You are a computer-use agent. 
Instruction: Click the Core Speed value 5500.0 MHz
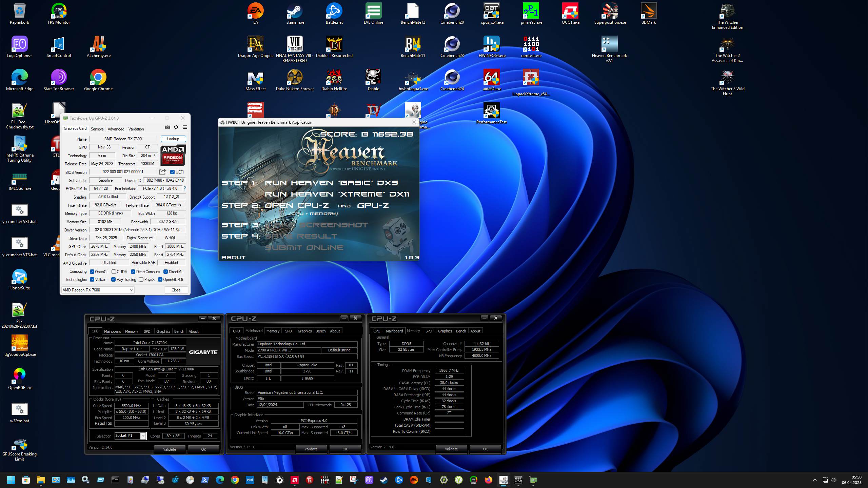tap(132, 406)
